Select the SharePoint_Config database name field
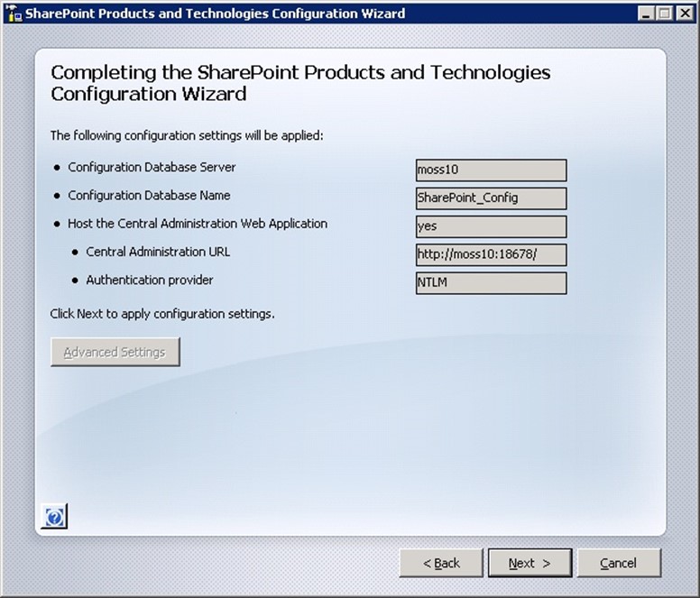 tap(491, 198)
